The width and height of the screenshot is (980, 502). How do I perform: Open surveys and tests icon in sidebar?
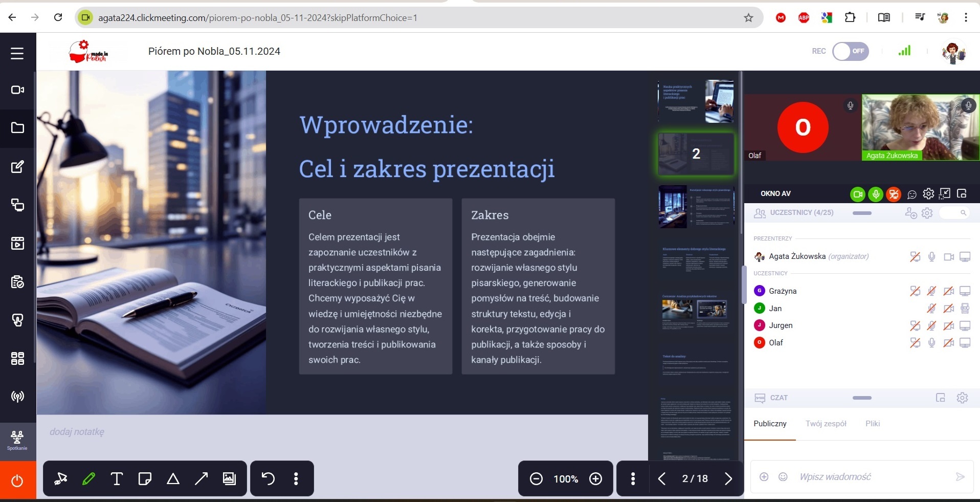point(17,282)
